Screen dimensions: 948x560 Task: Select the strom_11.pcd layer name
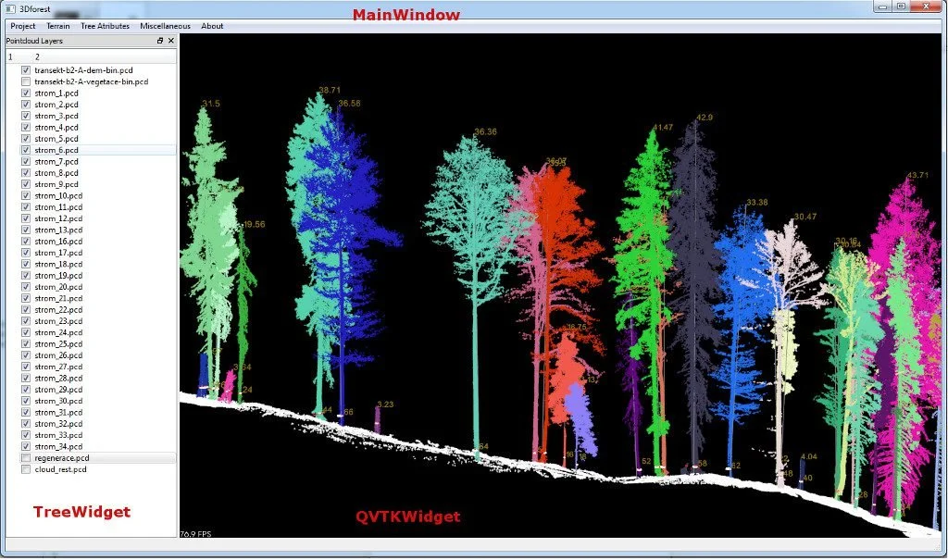[58, 206]
